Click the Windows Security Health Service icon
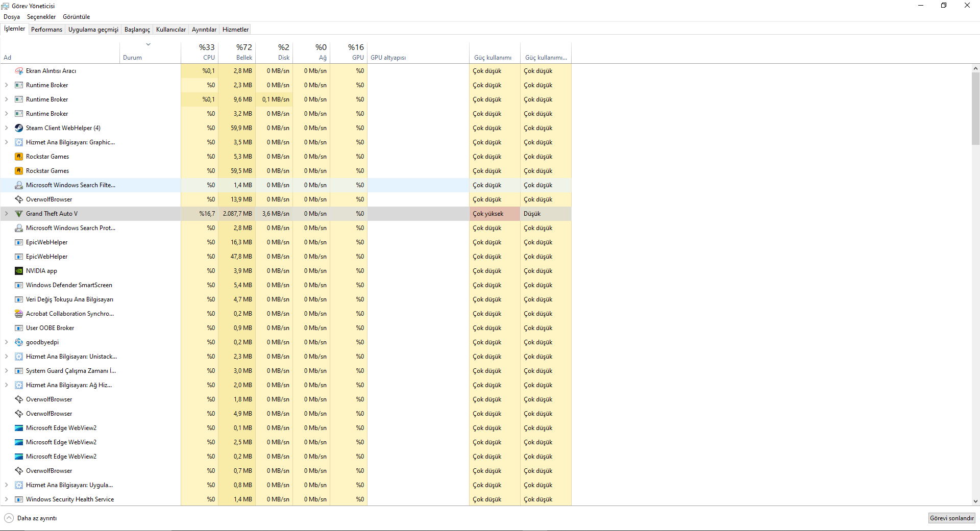This screenshot has height=531, width=980. click(x=19, y=499)
